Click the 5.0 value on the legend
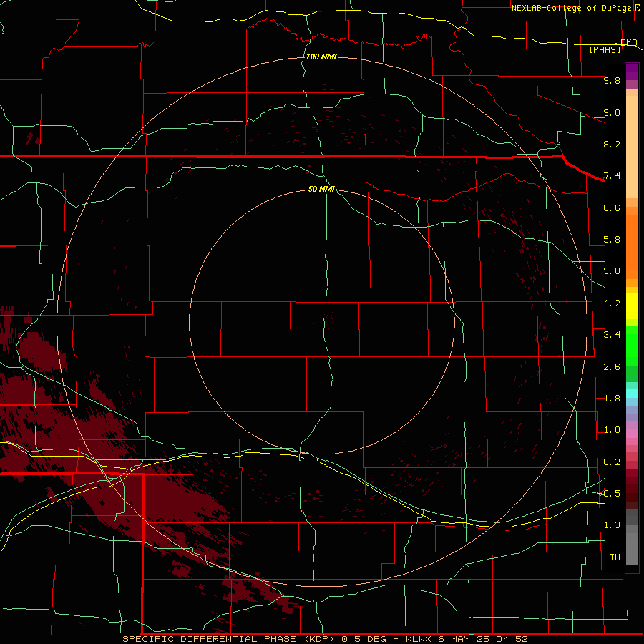The width and height of the screenshot is (644, 644). tap(612, 271)
